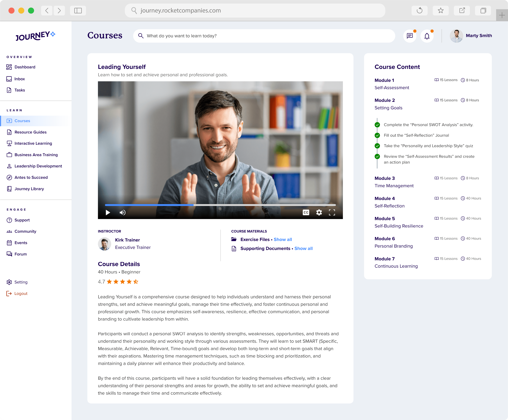Screen dimensions: 508x420
Task: Open Resource Guides in sidebar
Action: 30,132
